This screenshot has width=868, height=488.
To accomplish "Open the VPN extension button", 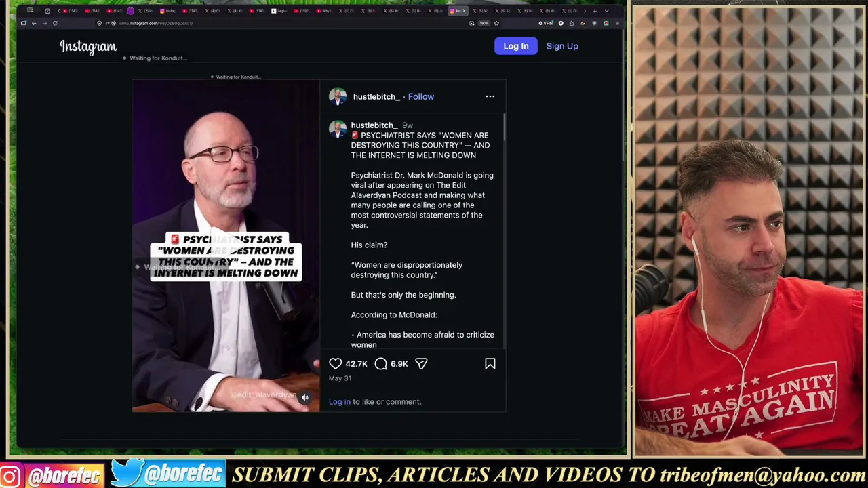I will [x=546, y=23].
